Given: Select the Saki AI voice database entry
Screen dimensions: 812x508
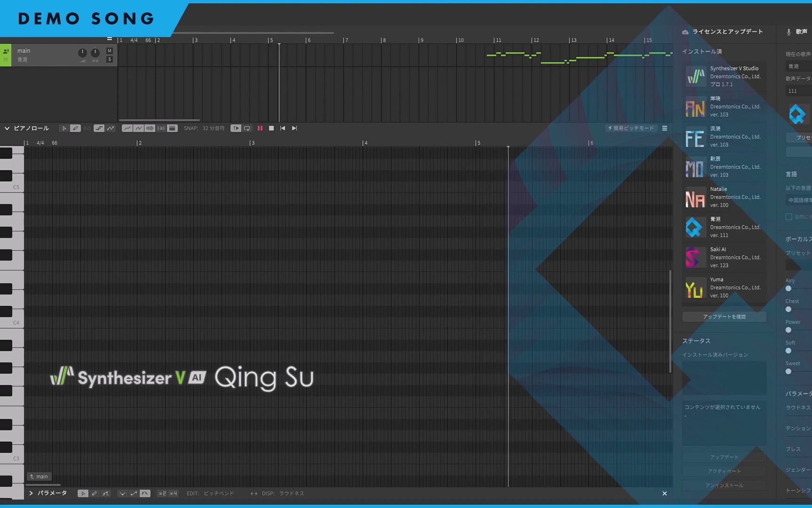Looking at the screenshot, I should 724,257.
